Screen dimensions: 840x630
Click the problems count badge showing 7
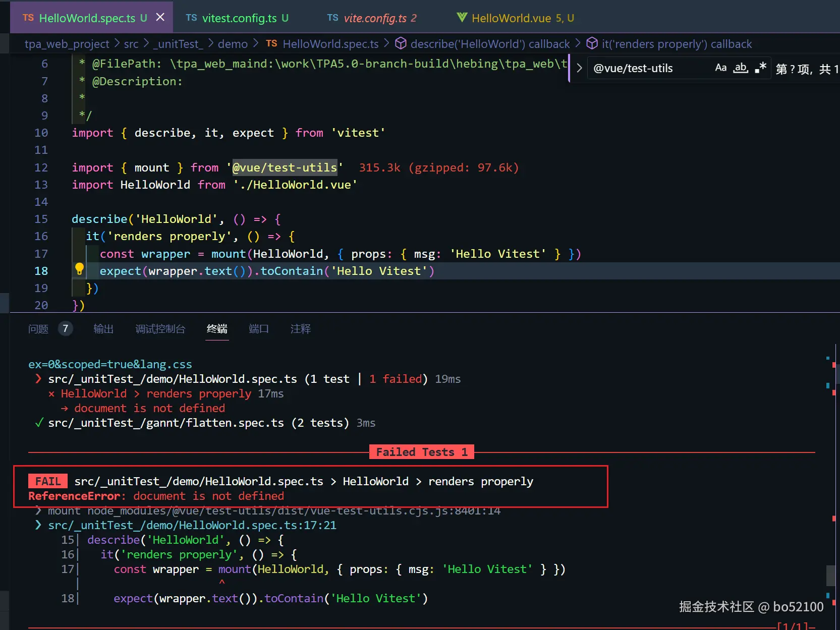click(65, 329)
